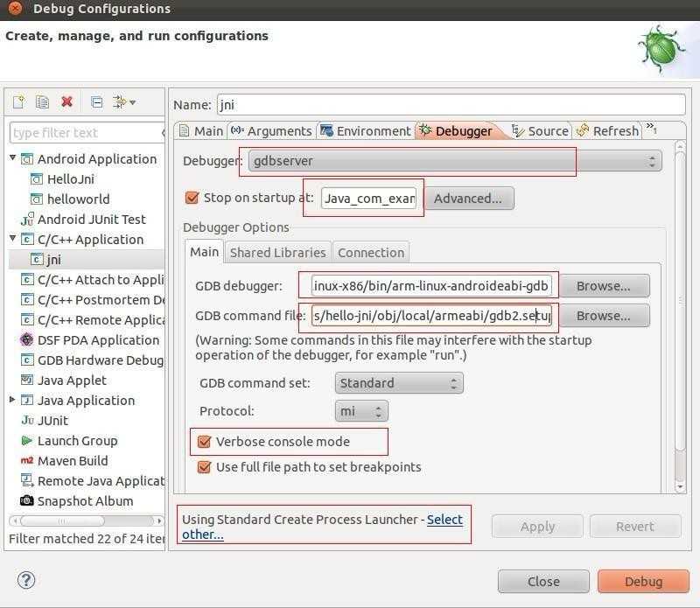Uncheck Verbose console mode
The image size is (700, 608).
[x=205, y=442]
